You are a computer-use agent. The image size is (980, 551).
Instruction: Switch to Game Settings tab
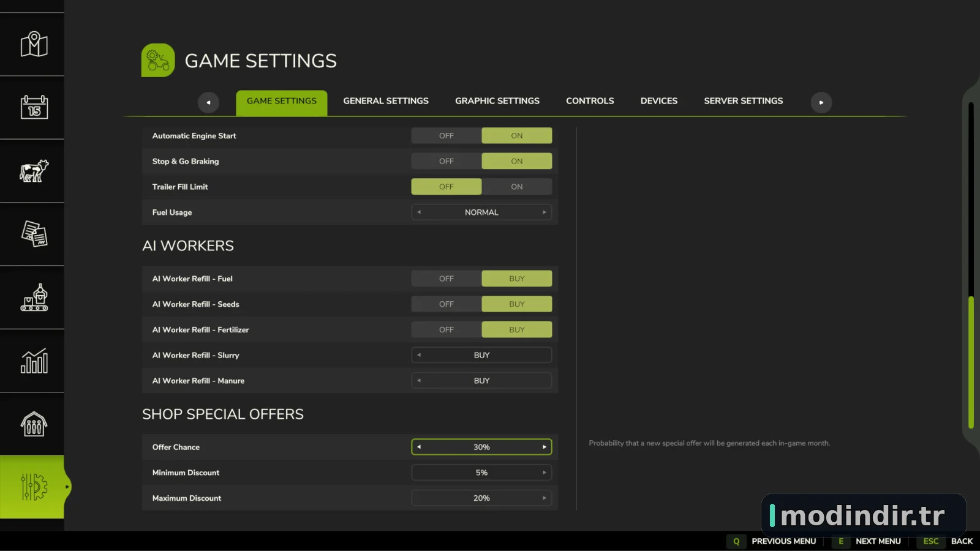click(282, 102)
